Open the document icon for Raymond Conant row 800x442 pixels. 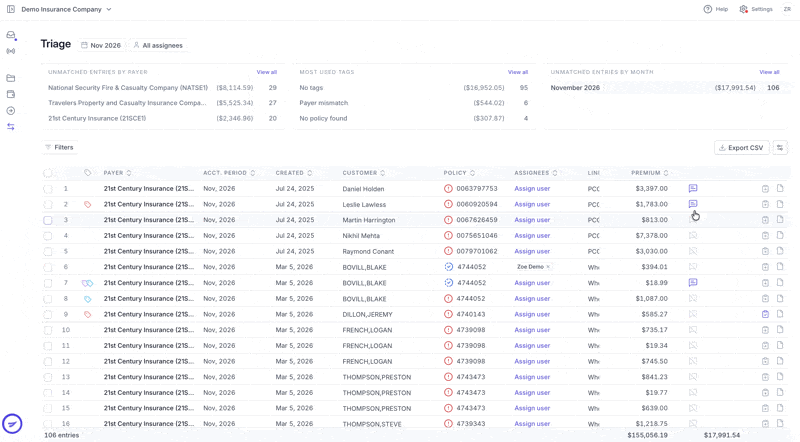(780, 251)
